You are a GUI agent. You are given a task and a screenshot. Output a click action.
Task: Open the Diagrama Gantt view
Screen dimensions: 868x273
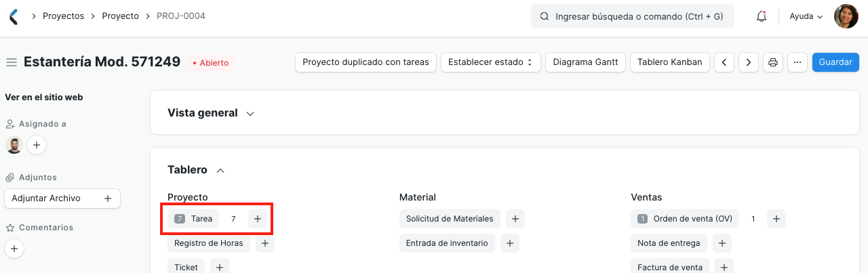[x=585, y=62]
